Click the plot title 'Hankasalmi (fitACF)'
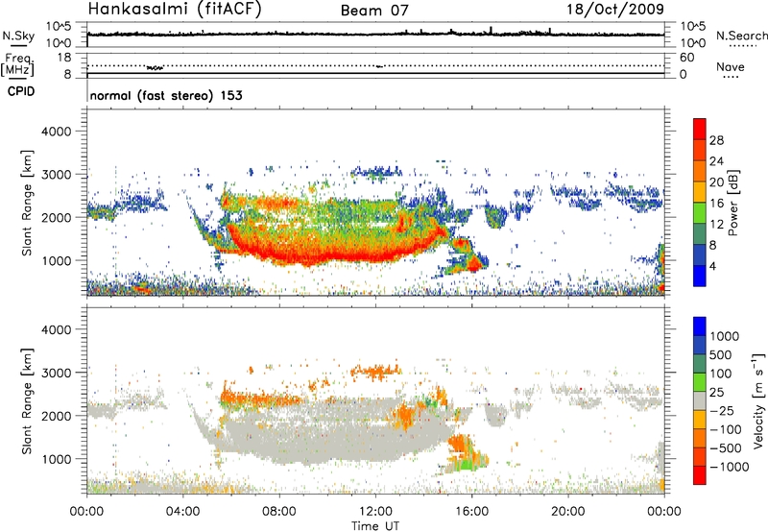The height and width of the screenshot is (532, 768). click(x=175, y=9)
